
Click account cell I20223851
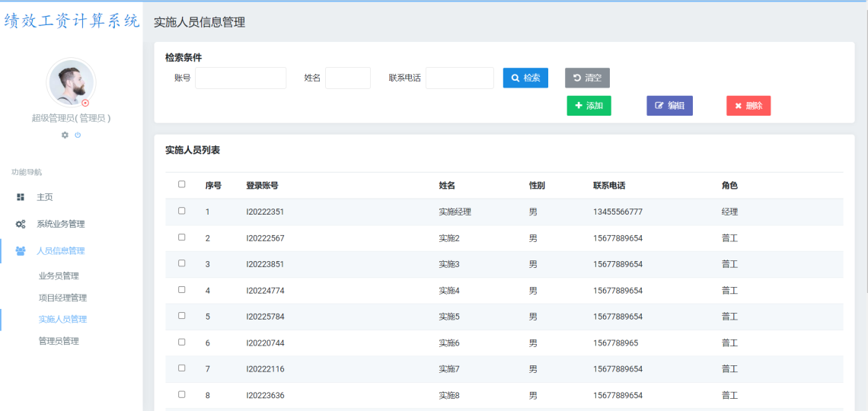pyautogui.click(x=265, y=264)
